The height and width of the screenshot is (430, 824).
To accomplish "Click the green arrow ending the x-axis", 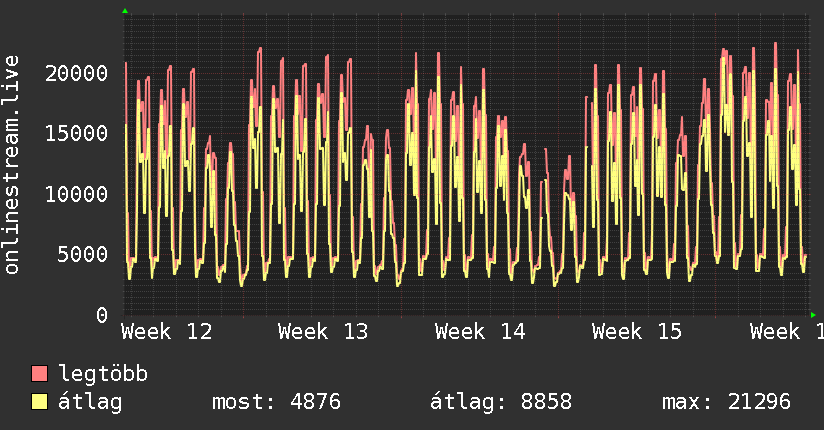I will pyautogui.click(x=813, y=315).
